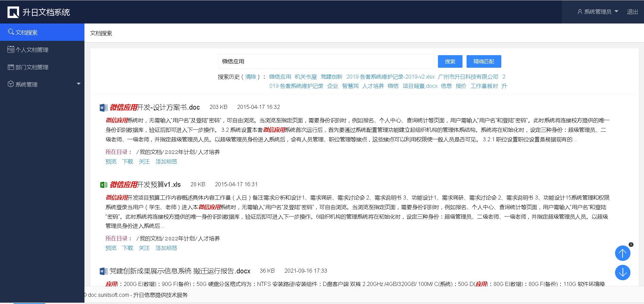
Task: Click the 升日文档系统 logo icon
Action: (13, 12)
